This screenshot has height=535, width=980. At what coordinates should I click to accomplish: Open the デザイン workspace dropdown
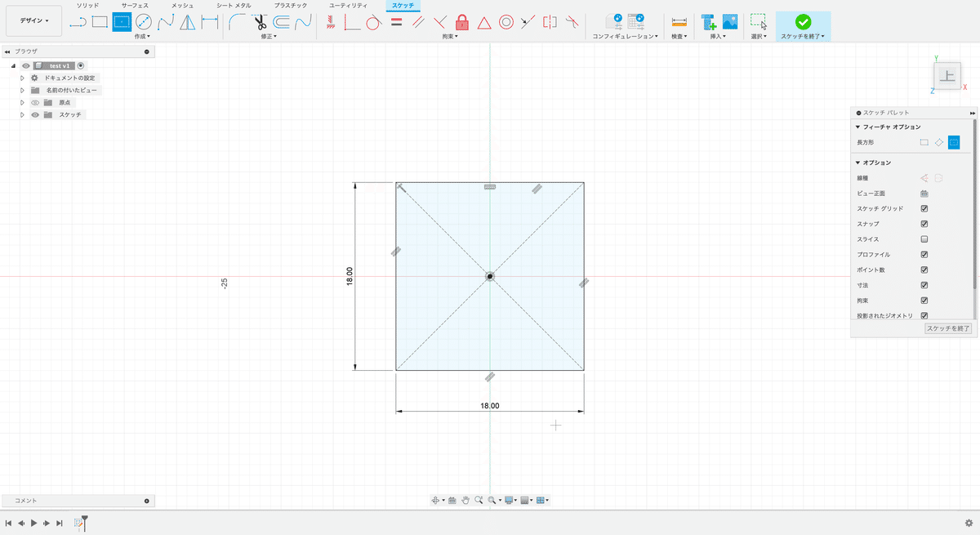click(33, 20)
